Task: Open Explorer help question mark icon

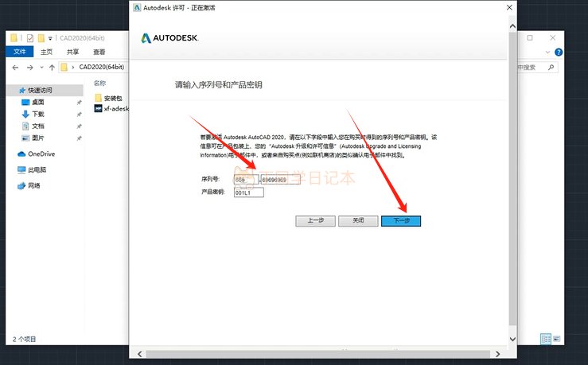Action: point(559,52)
